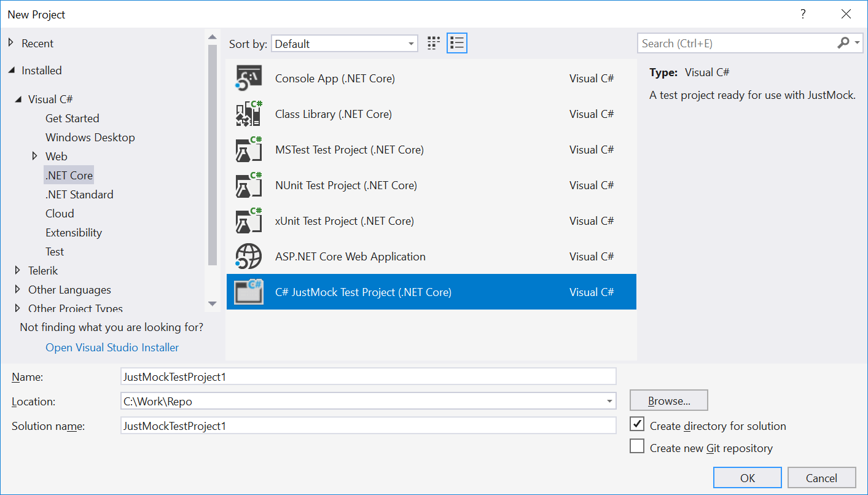
Task: Click the Browse... button
Action: [x=669, y=400]
